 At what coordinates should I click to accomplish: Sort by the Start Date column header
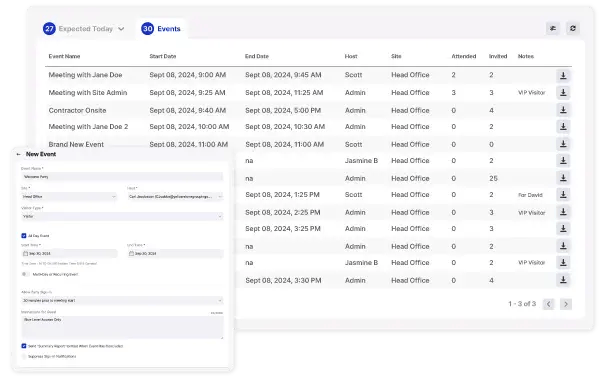163,56
